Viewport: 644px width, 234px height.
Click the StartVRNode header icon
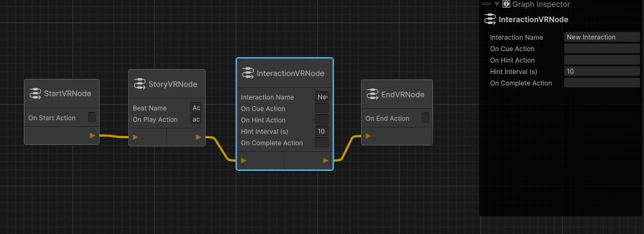tap(35, 94)
